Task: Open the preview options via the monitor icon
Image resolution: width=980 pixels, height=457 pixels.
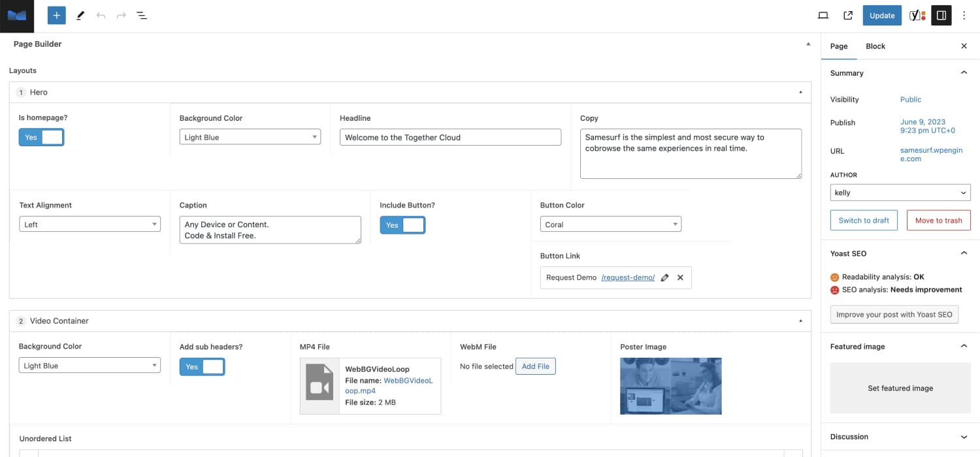Action: tap(823, 15)
